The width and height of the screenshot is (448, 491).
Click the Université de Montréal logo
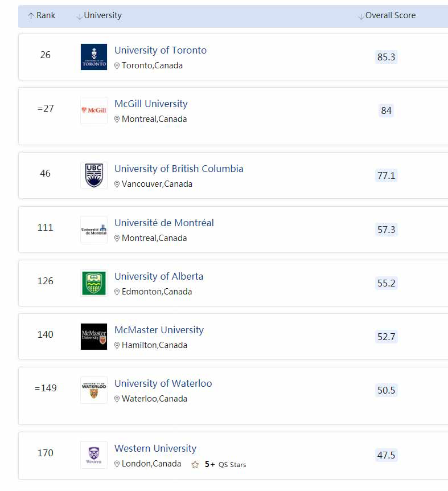94,230
